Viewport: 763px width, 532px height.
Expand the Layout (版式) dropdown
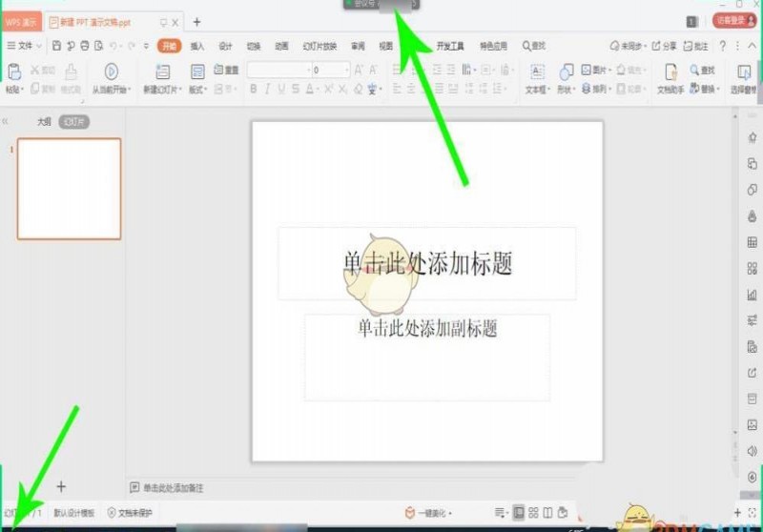(198, 89)
